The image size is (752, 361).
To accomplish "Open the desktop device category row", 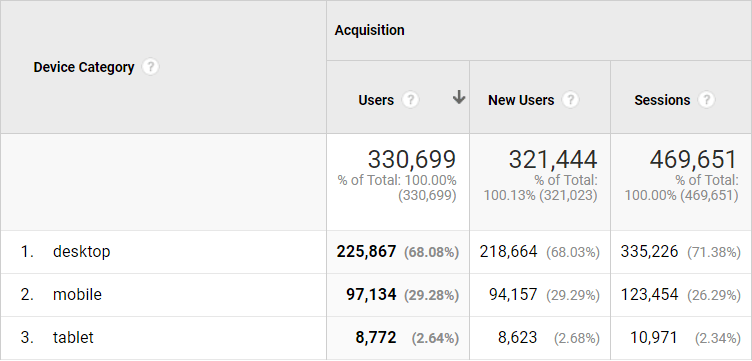I will click(x=82, y=251).
